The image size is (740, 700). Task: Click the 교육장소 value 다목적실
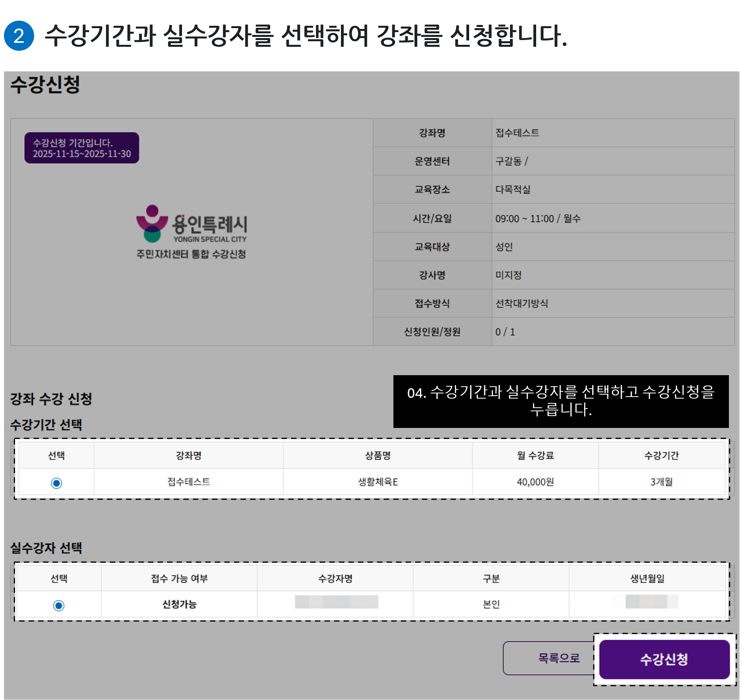coord(514,190)
